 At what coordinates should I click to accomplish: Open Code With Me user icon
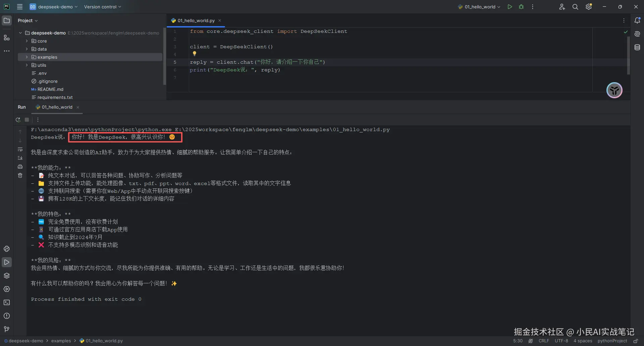[562, 7]
